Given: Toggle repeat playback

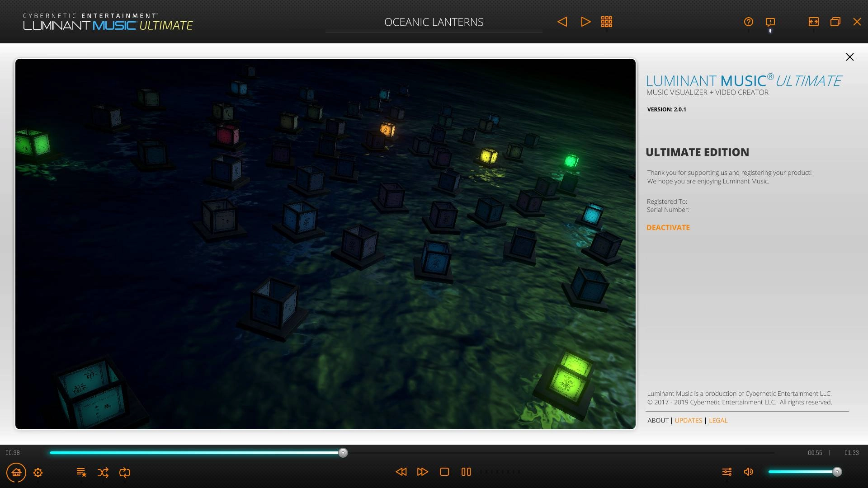Looking at the screenshot, I should pyautogui.click(x=125, y=473).
